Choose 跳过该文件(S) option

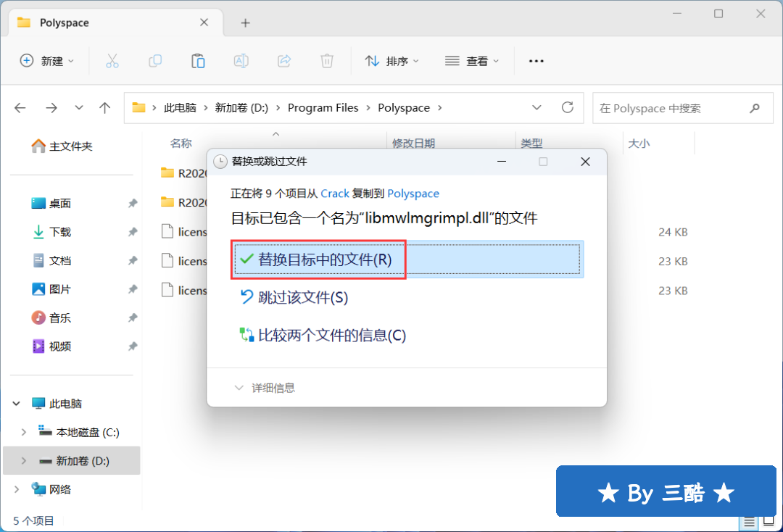pos(294,297)
